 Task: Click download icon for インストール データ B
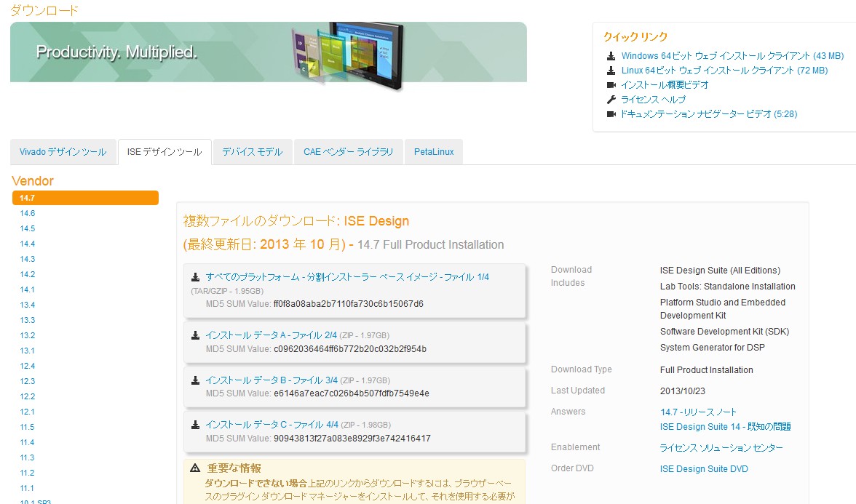(195, 380)
